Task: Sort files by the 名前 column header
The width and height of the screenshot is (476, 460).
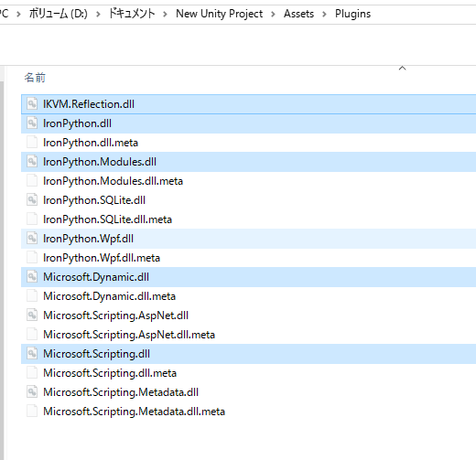Action: 35,78
